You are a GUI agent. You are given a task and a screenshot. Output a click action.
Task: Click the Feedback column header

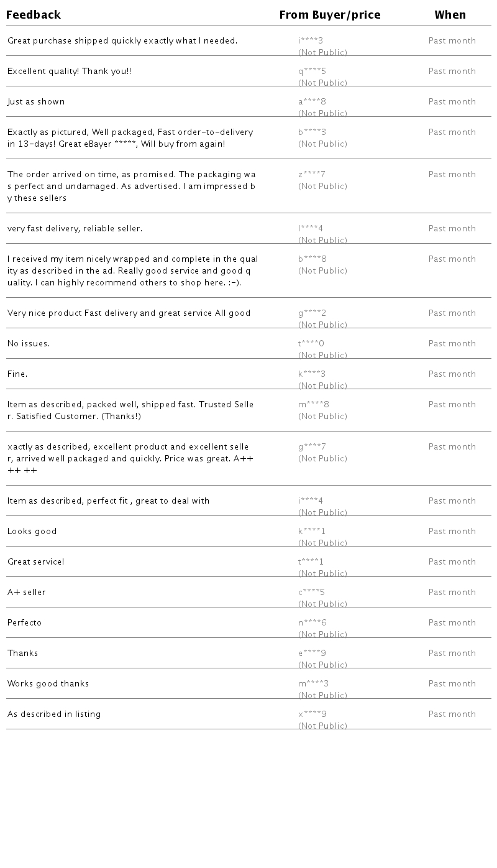[x=34, y=15]
